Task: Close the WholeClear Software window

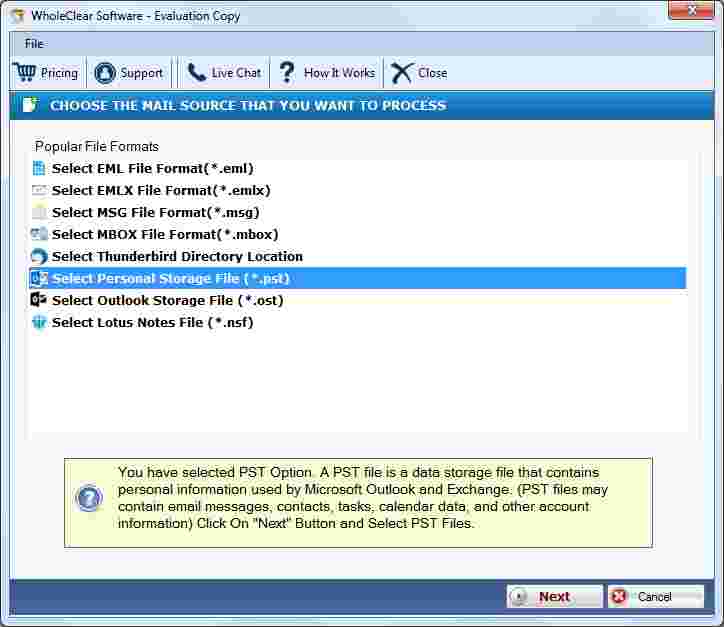Action: point(691,10)
